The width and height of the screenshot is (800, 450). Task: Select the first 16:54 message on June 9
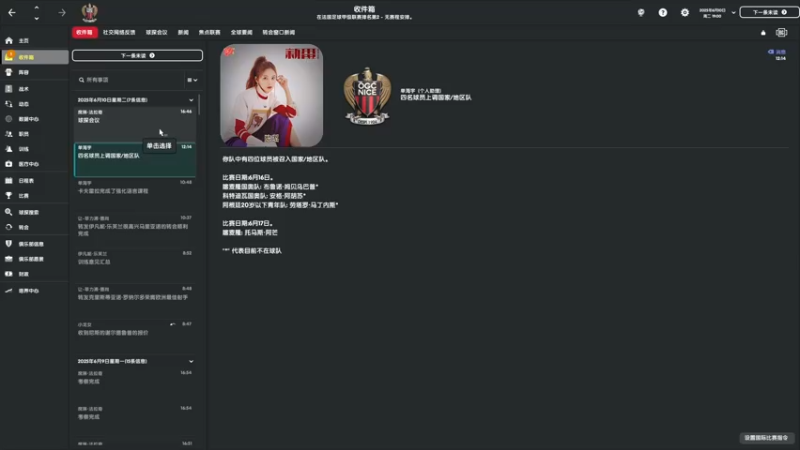pos(135,385)
